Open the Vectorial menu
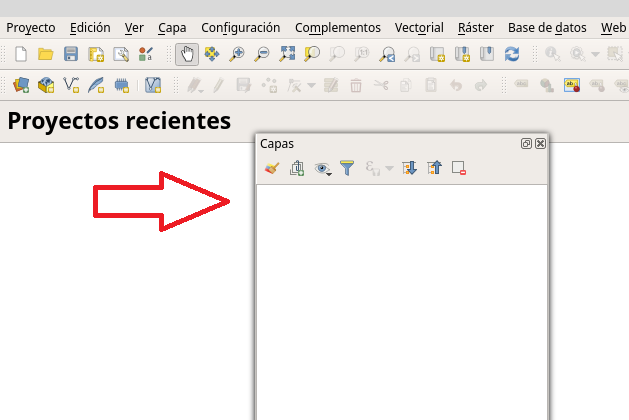This screenshot has width=629, height=420. pos(419,28)
